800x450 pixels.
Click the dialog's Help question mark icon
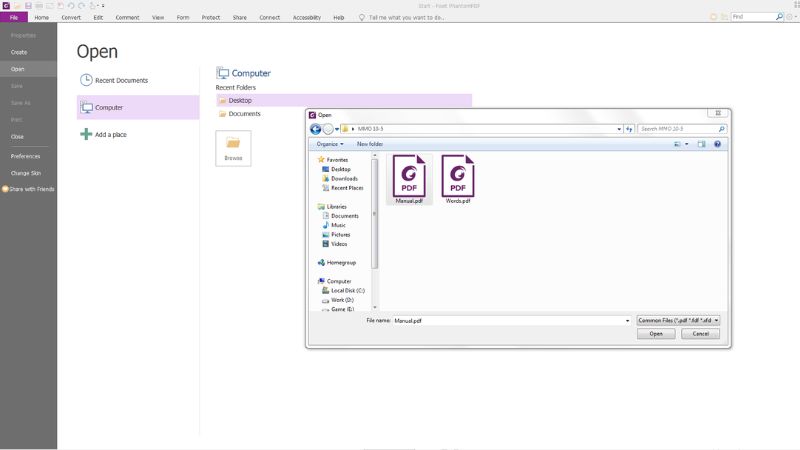coord(717,144)
